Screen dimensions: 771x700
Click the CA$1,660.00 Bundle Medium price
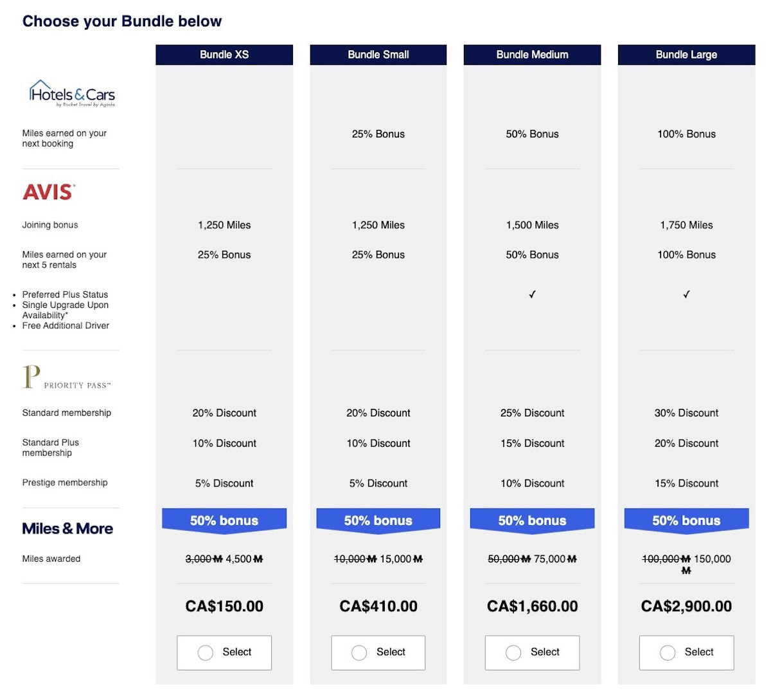click(x=532, y=606)
